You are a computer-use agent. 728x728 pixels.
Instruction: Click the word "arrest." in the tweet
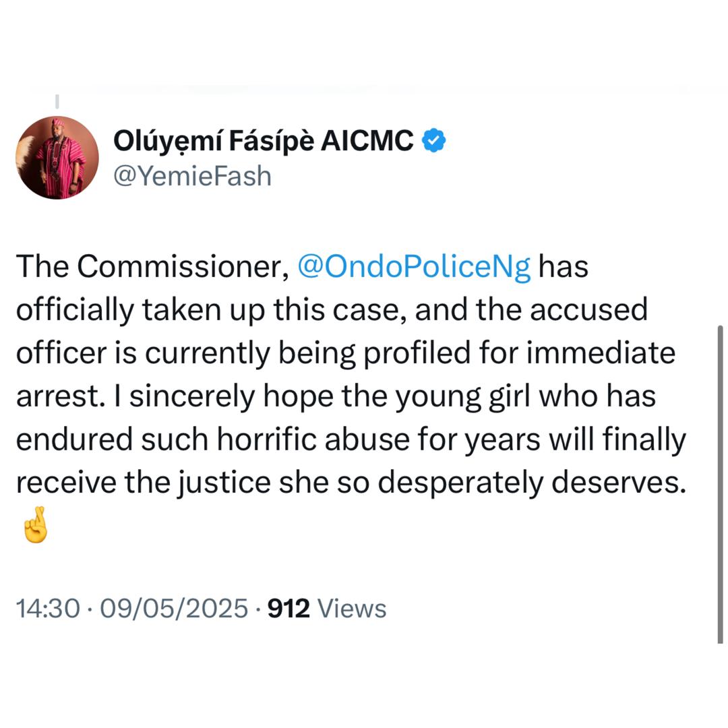pyautogui.click(x=58, y=396)
